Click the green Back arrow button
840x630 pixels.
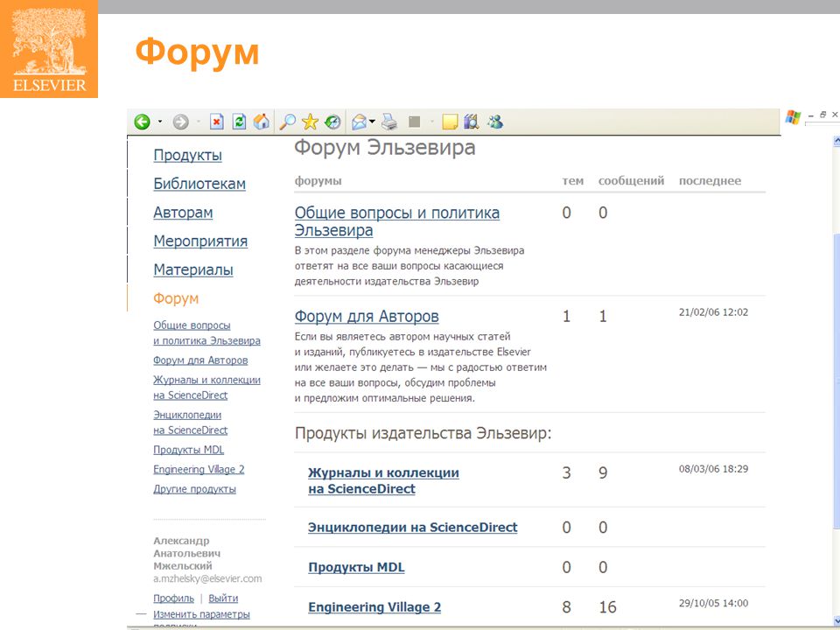(x=142, y=122)
